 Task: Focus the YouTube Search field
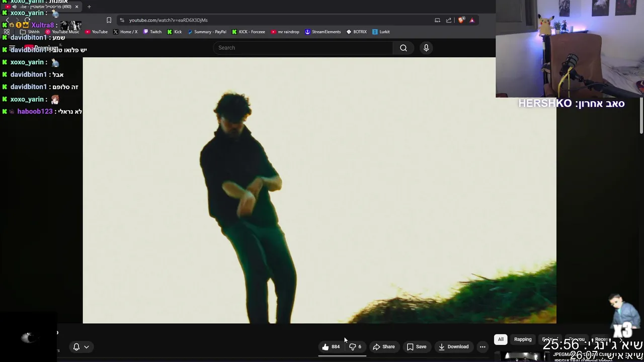click(303, 48)
